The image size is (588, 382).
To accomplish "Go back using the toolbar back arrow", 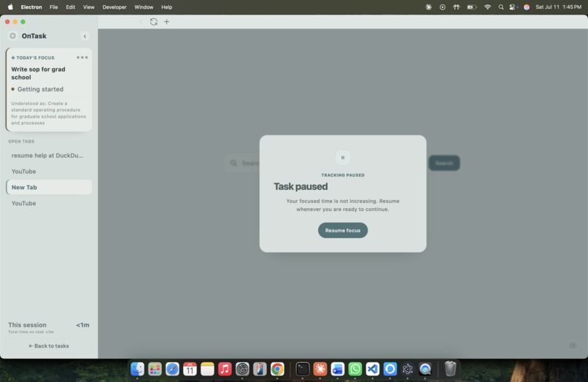I will pos(141,22).
